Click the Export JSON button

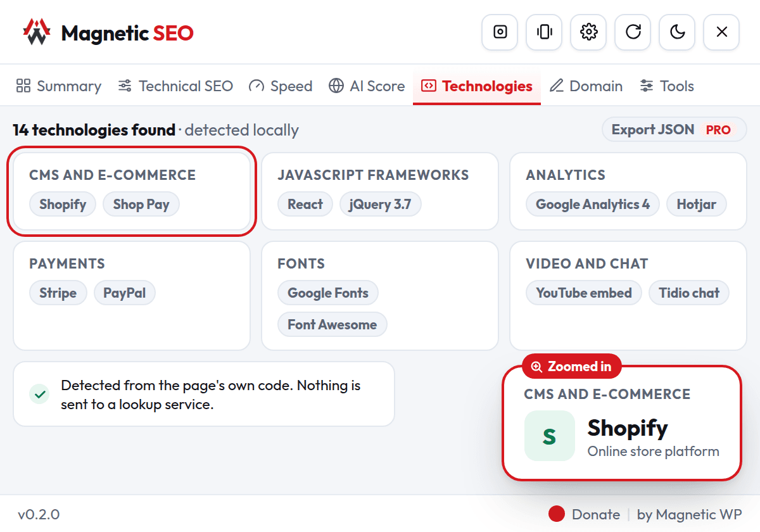674,130
